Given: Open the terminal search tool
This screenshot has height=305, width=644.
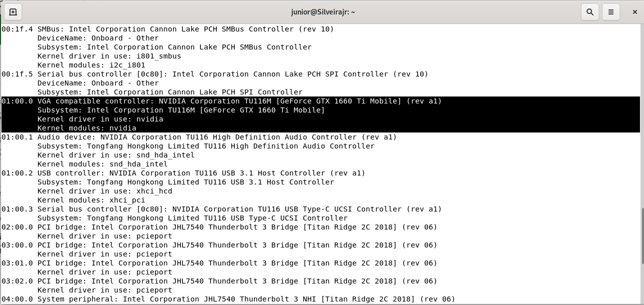Looking at the screenshot, I should tap(590, 12).
